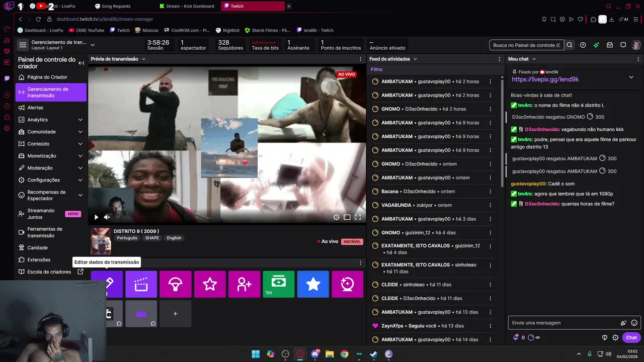Open the browser downloads icon

tap(611, 19)
